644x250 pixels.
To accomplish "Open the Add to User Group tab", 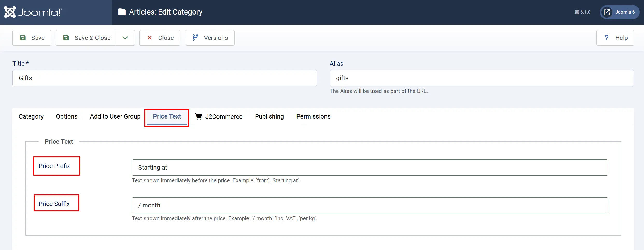I will pos(115,116).
